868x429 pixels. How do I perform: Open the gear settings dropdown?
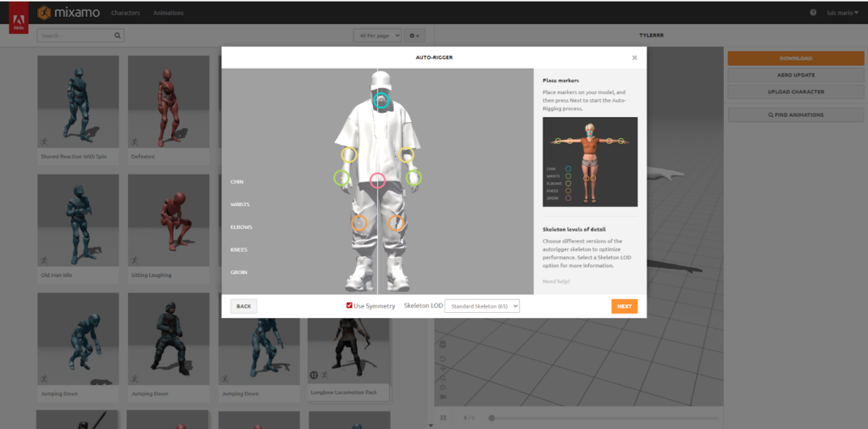click(x=415, y=36)
